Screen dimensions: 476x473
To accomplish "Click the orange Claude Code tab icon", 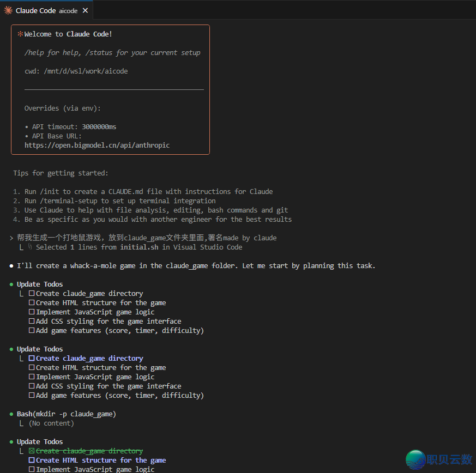I will (x=8, y=10).
